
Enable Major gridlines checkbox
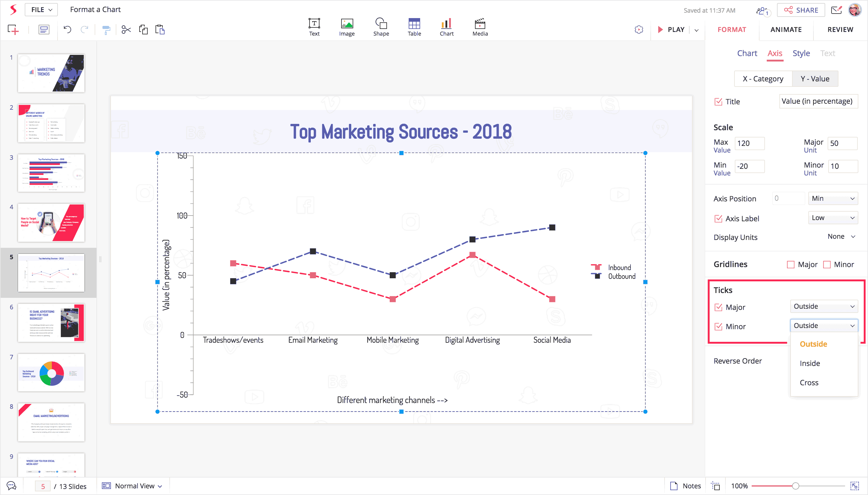[791, 264]
